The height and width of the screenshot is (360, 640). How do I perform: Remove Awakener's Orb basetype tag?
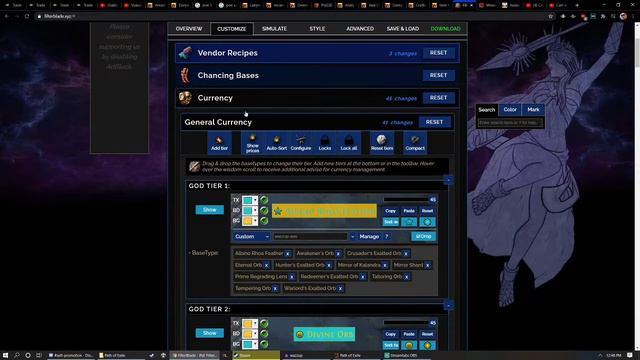point(338,253)
